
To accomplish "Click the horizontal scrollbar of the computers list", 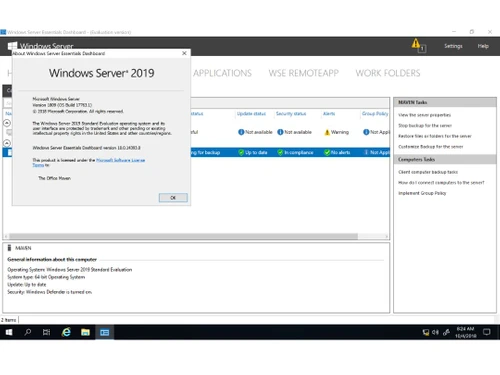I will pos(183,236).
